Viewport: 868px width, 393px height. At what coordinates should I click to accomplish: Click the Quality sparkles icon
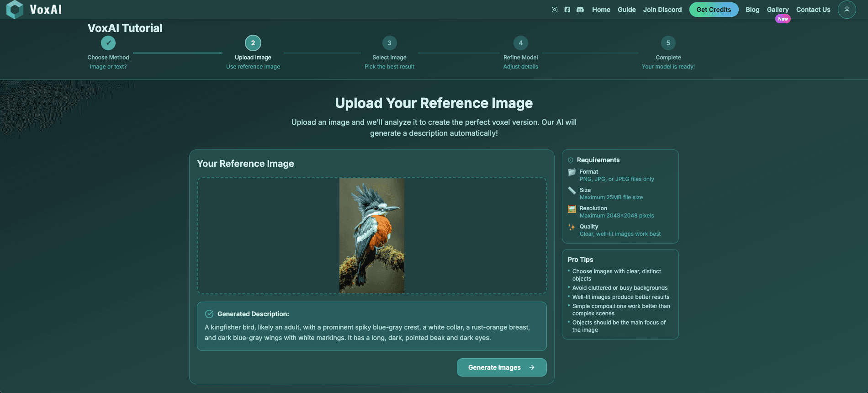pos(572,227)
